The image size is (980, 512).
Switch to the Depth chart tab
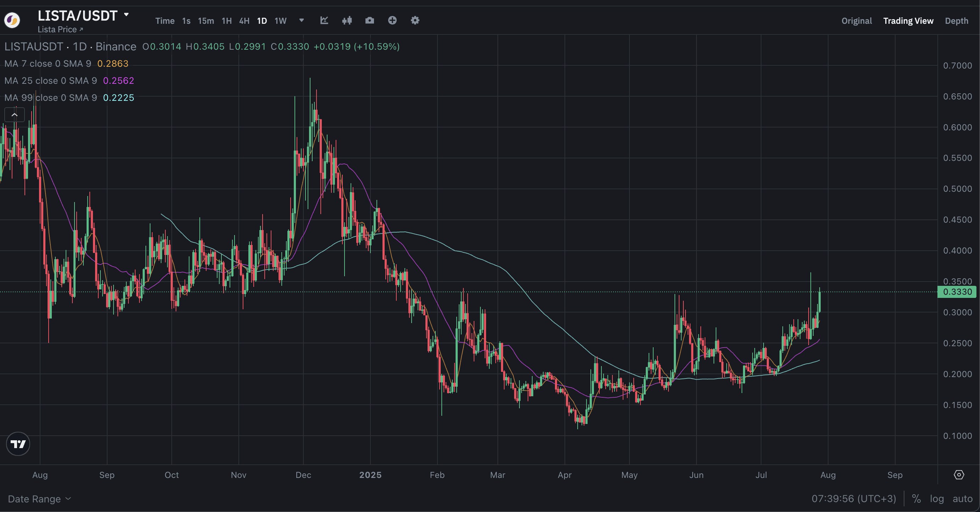956,21
